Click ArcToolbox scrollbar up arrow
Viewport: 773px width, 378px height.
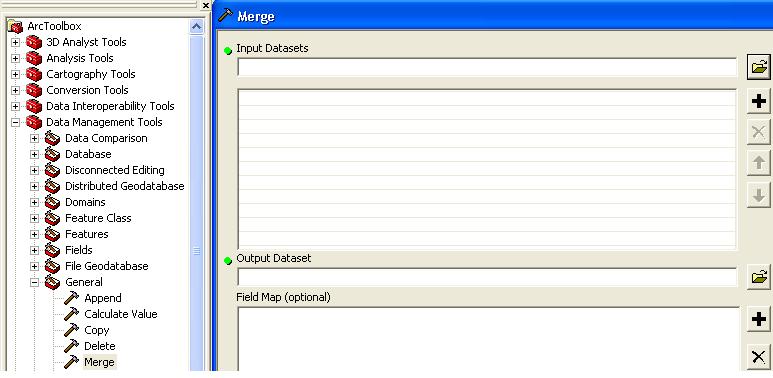(x=197, y=26)
